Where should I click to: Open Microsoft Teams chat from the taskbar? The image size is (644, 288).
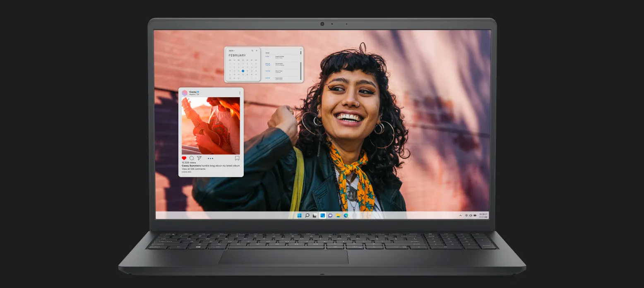click(x=330, y=216)
